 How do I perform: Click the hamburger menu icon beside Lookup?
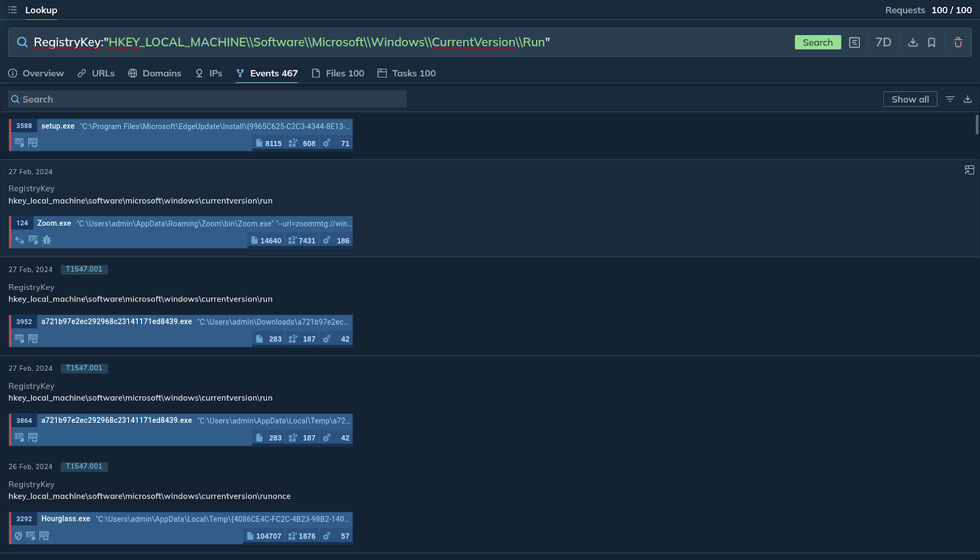pos(12,10)
